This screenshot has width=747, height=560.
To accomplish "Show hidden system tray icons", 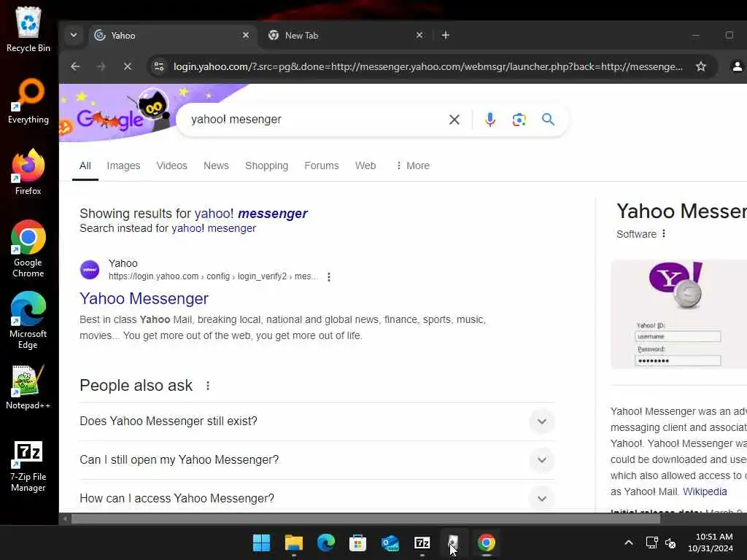I will click(629, 542).
